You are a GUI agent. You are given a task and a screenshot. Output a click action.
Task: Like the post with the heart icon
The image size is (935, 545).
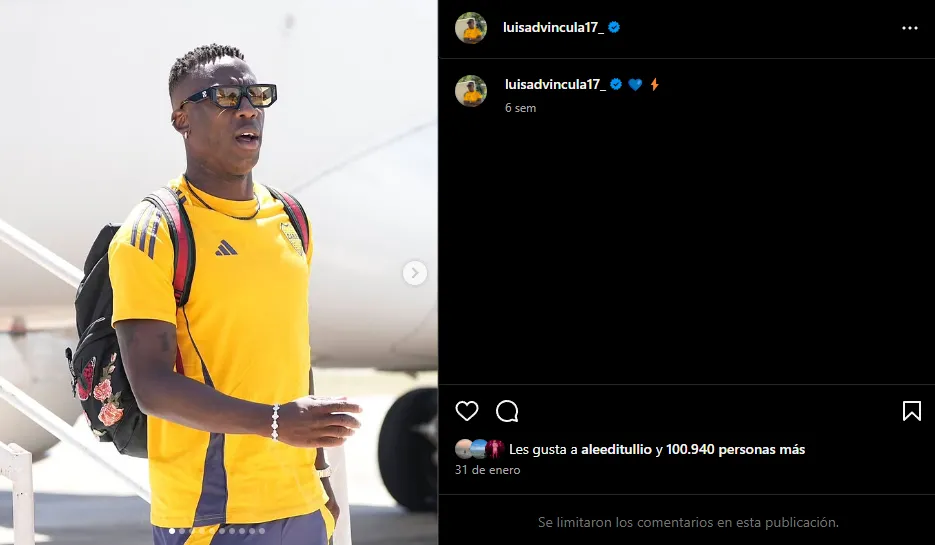pyautogui.click(x=466, y=411)
